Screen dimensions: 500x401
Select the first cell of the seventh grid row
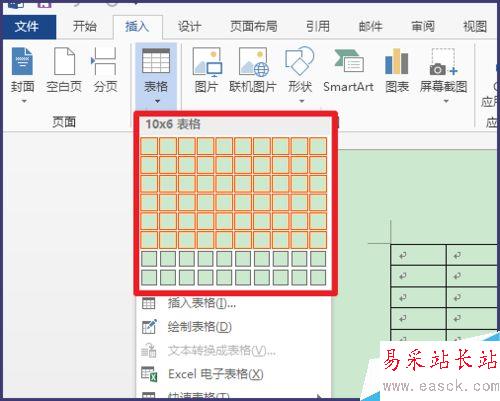click(149, 259)
